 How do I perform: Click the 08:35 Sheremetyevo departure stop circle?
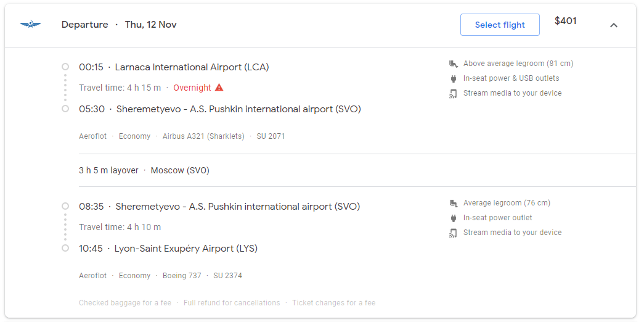(65, 205)
